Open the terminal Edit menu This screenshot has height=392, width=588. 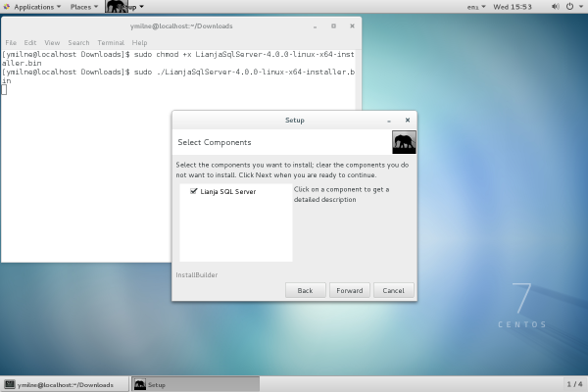point(30,43)
